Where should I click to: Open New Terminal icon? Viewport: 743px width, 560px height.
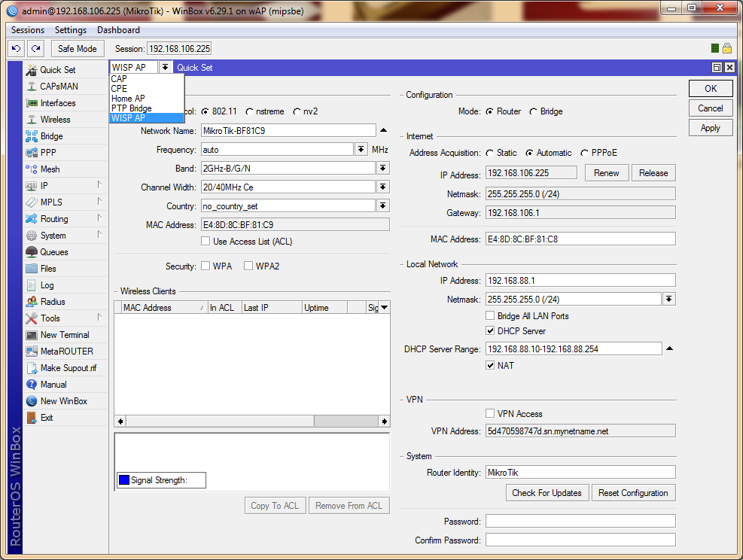(x=32, y=335)
